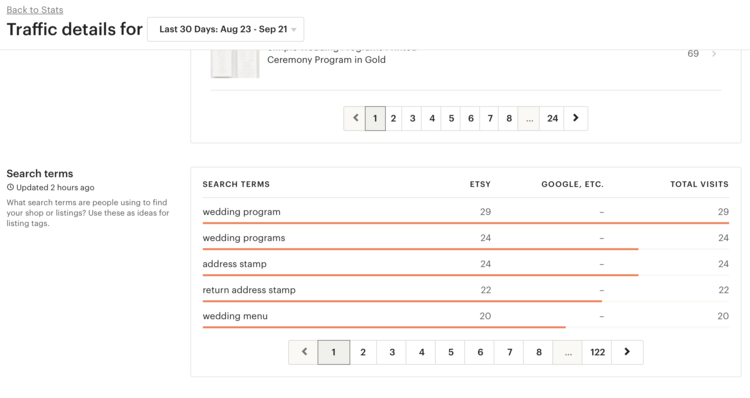Select the 'return address stamp' search term
The width and height of the screenshot is (750, 398).
(x=249, y=290)
